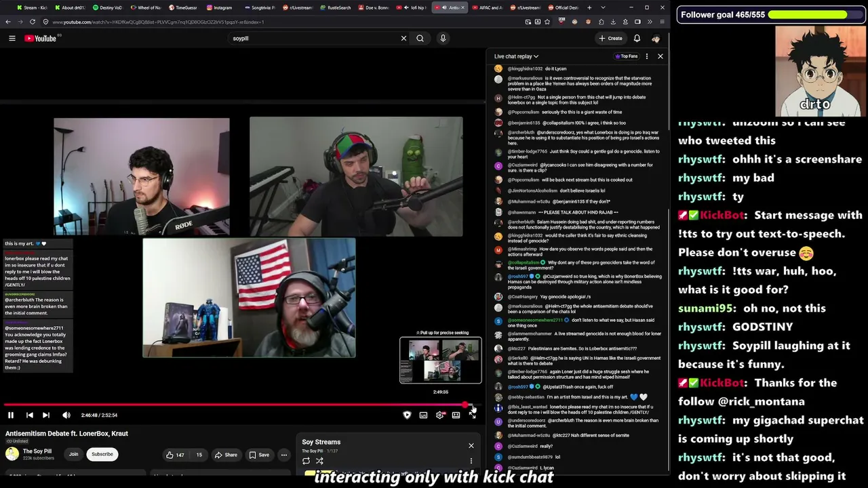Open the YouTube account avatar menu
868x488 pixels.
coord(656,39)
